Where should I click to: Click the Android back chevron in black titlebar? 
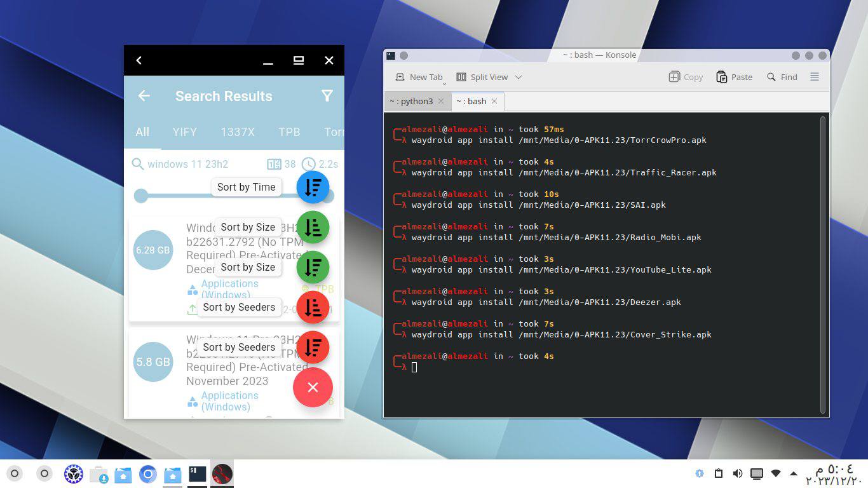[139, 60]
